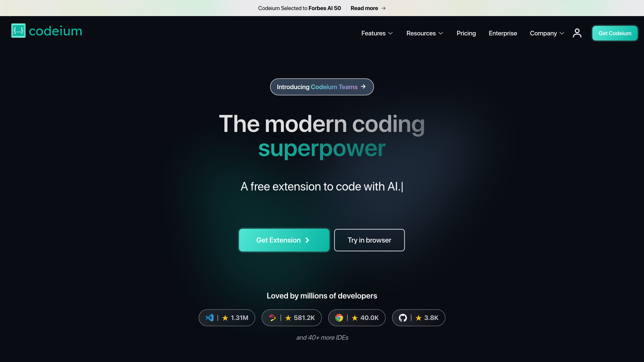Toggle the Get Codeium signup button

pos(615,33)
